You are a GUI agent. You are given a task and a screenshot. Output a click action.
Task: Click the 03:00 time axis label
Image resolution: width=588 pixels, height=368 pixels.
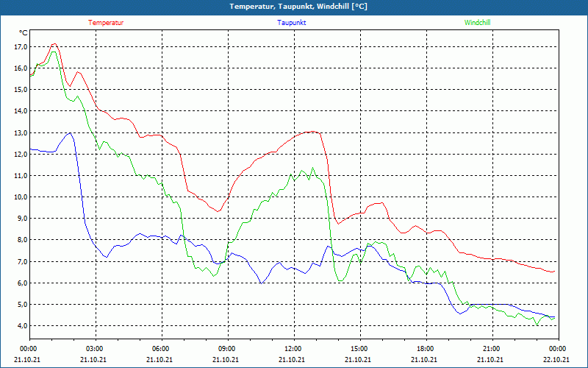96,349
